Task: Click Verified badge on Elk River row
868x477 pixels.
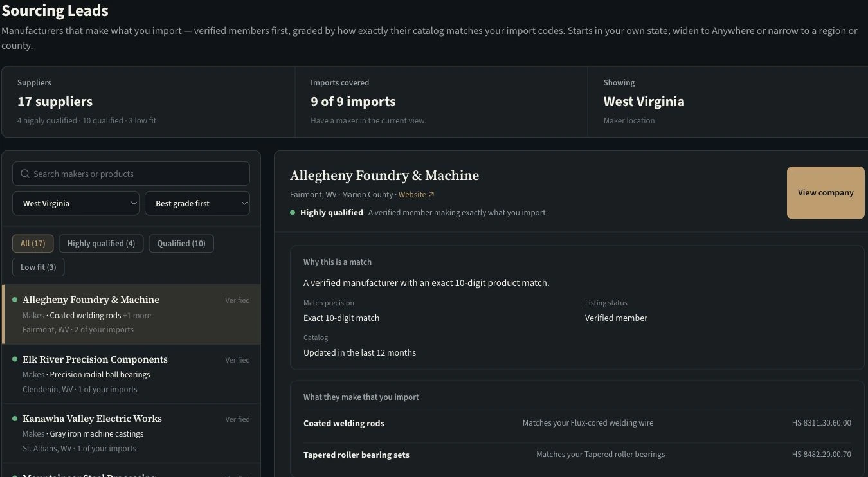Action: (x=237, y=360)
